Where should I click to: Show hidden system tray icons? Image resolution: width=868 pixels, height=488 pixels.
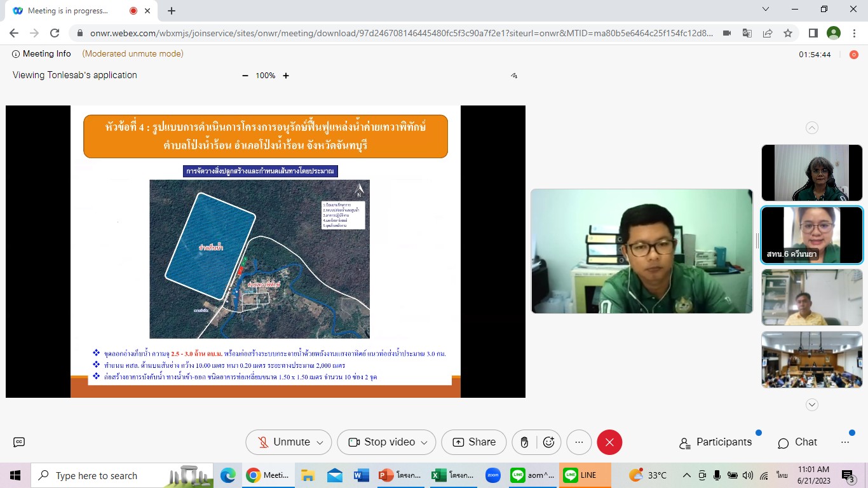pyautogui.click(x=687, y=475)
